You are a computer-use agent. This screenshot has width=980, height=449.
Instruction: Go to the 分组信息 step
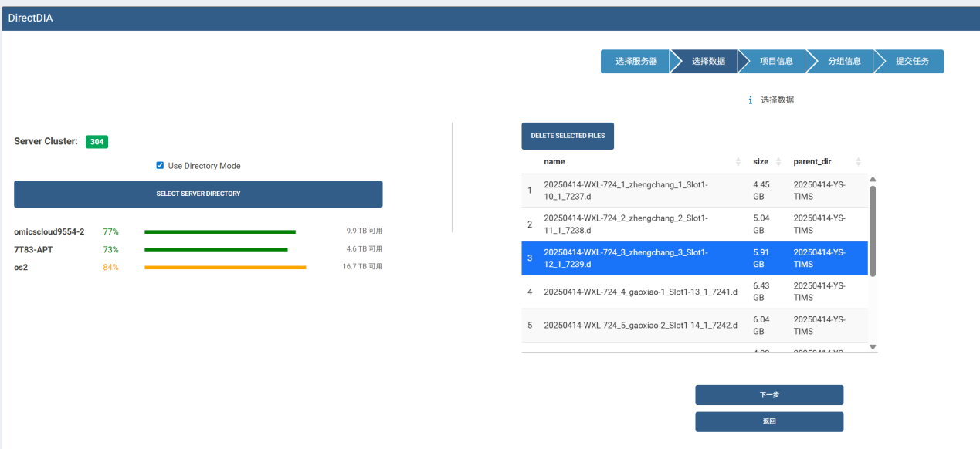point(844,62)
